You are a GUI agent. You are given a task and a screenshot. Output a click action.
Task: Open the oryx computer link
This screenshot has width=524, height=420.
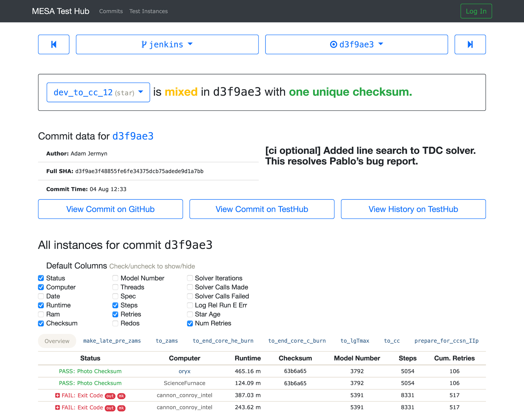(x=184, y=371)
